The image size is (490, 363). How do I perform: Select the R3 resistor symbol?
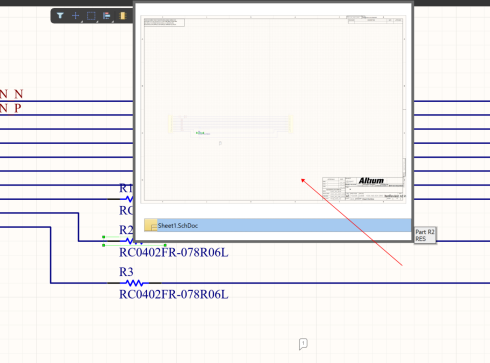134,283
